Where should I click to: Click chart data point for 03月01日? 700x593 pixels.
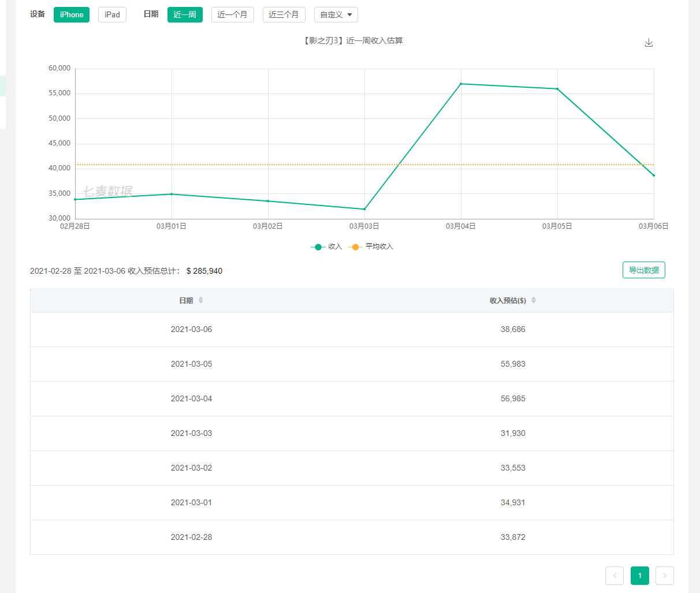click(172, 194)
